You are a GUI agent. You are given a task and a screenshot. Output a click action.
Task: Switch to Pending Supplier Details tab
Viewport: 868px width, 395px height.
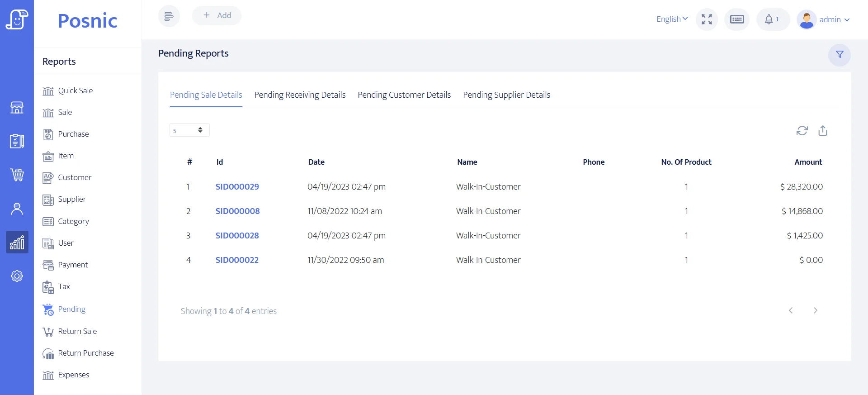[506, 95]
